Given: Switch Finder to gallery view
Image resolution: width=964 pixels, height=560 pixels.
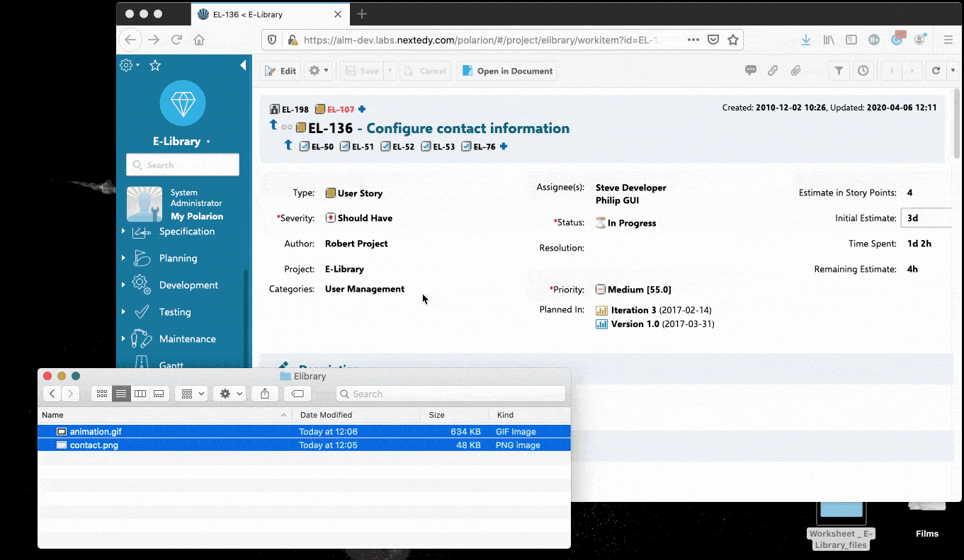Looking at the screenshot, I should pos(159,394).
